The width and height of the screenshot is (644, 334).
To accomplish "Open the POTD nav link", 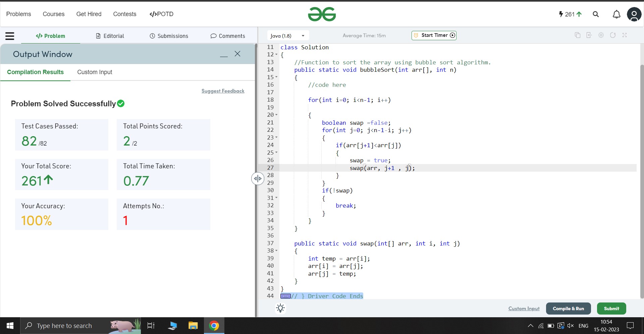I will tap(161, 14).
